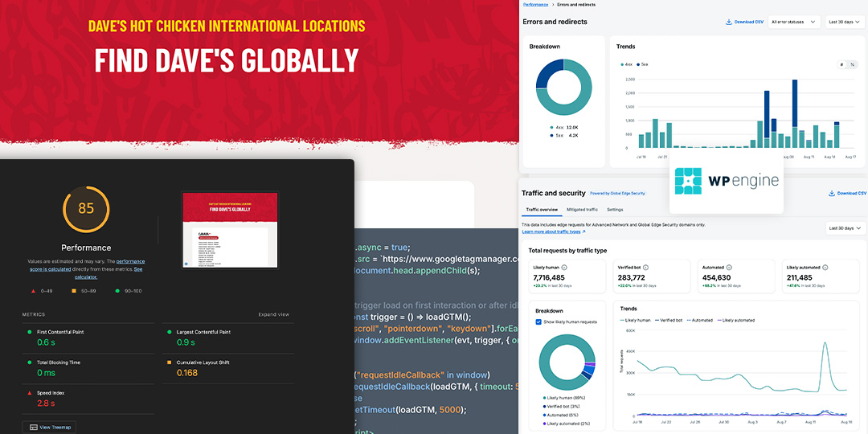Click the treemap icon in View Treemap button
Viewport: 868px width, 434px height.
coord(33,428)
